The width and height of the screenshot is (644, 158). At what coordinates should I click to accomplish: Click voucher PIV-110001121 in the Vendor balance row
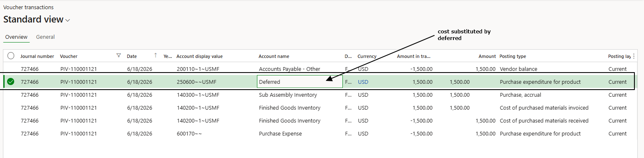[78, 69]
